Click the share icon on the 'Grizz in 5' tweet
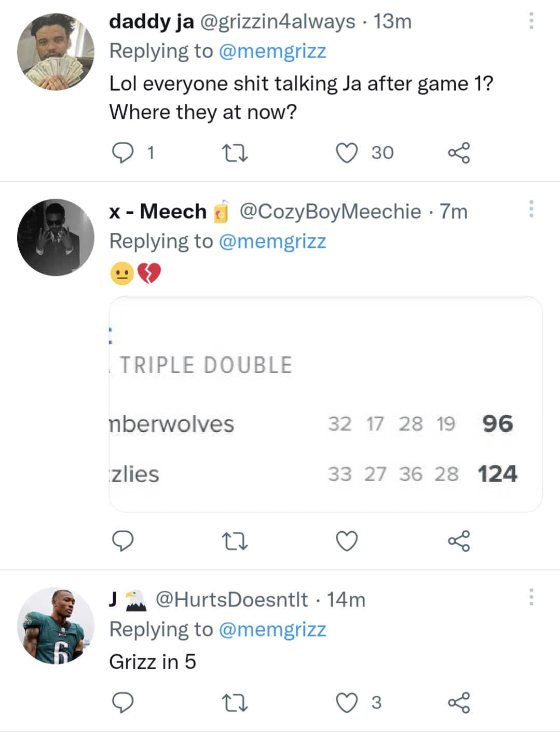Viewport: 560px width, 732px height. (x=459, y=703)
